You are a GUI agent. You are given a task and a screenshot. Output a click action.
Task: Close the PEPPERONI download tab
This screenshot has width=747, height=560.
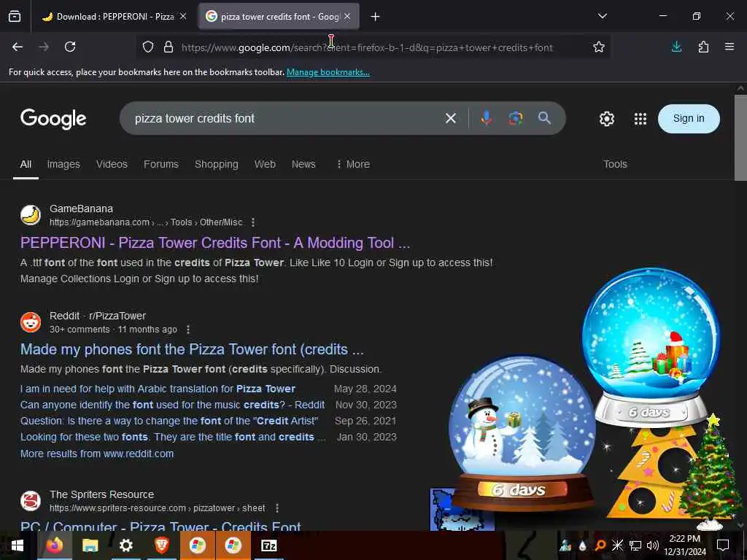pos(183,16)
